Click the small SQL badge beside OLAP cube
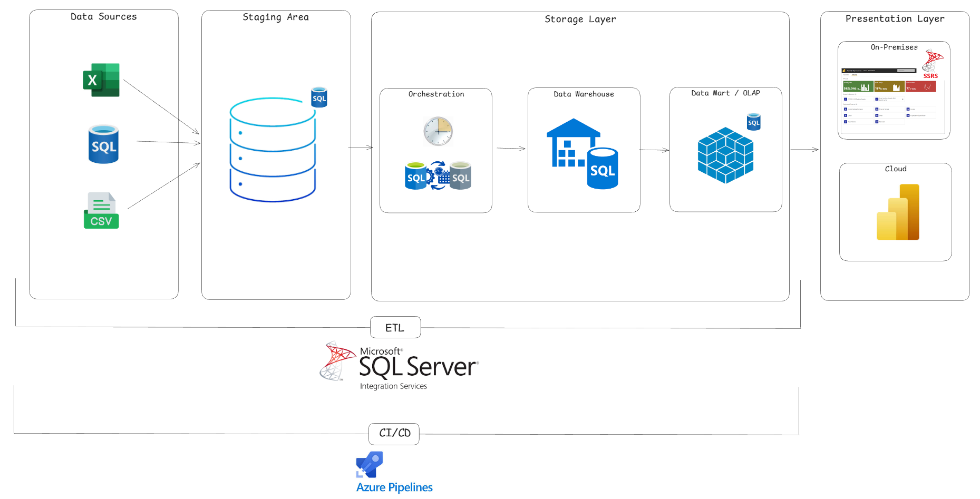980x499 pixels. (754, 122)
